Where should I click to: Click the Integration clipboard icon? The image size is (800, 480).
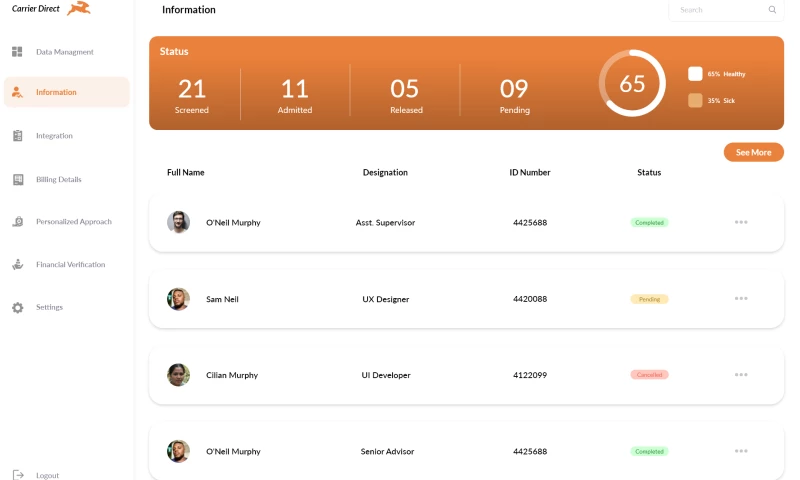[x=17, y=136]
